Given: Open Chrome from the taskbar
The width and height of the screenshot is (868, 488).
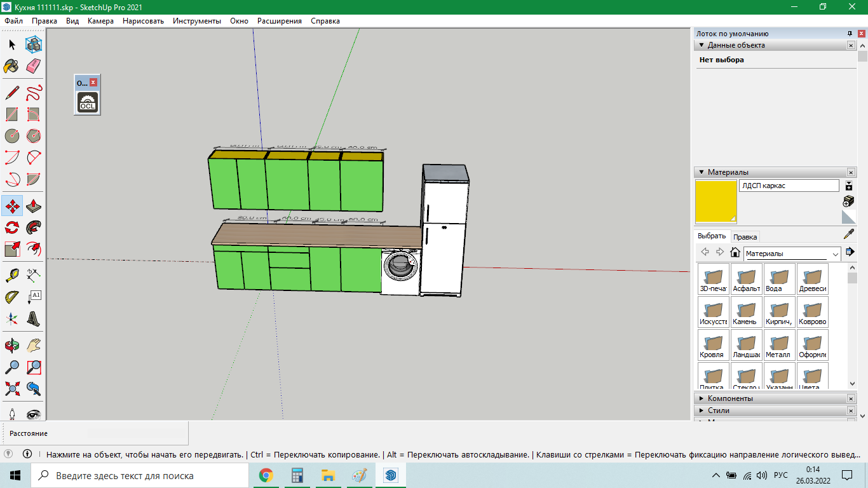Looking at the screenshot, I should (x=266, y=475).
